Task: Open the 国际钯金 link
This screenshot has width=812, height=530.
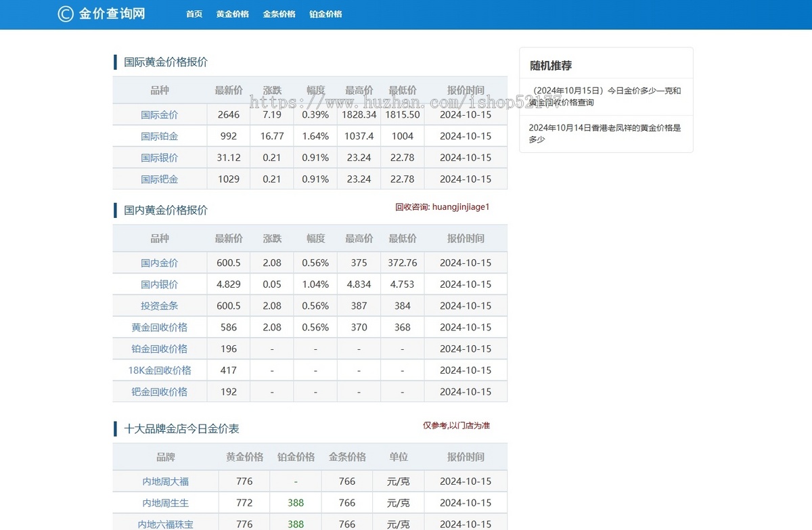Action: 160,179
